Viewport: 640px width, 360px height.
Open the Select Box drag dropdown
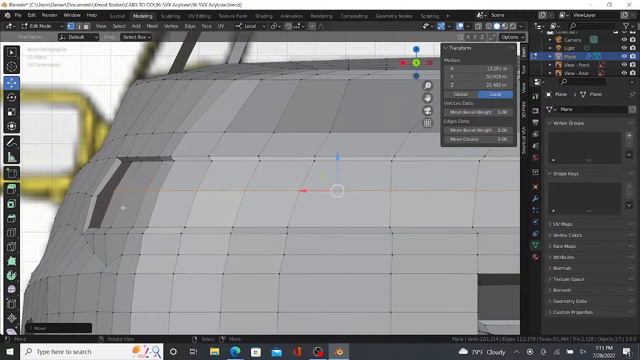(x=136, y=37)
